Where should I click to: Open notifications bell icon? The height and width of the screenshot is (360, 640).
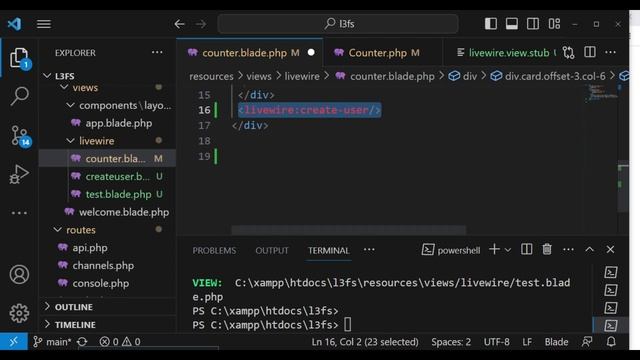[611, 342]
